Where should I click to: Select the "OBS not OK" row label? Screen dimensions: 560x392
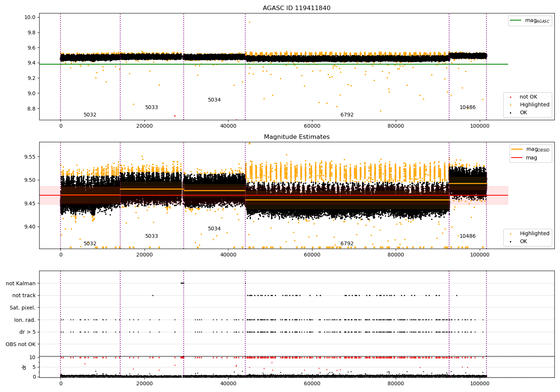pos(21,344)
